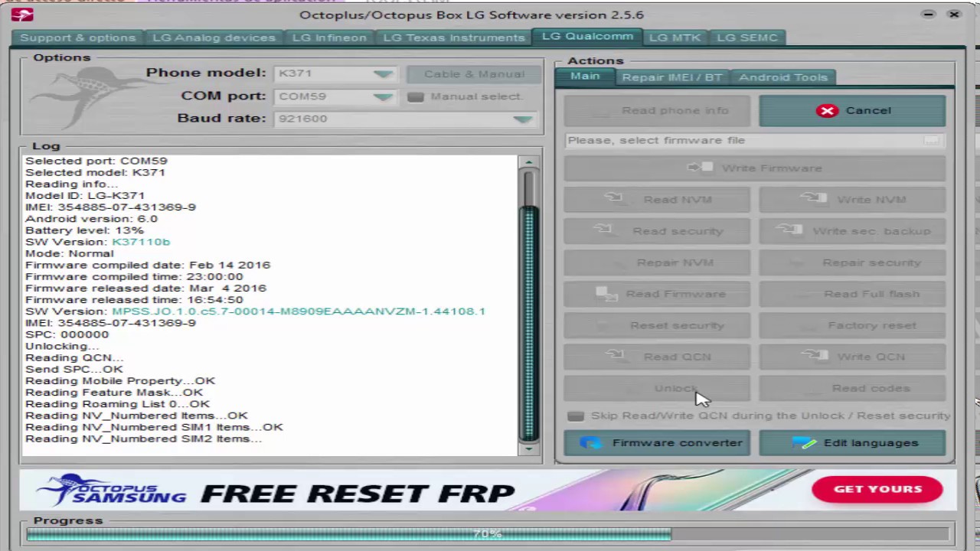Click 'Model ID: LG-K371' log line

85,195
